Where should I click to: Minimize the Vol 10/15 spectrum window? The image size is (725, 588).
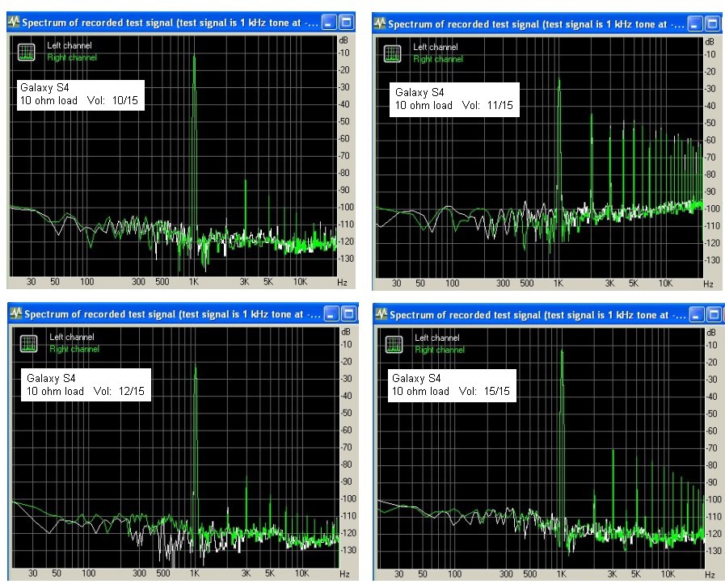329,23
